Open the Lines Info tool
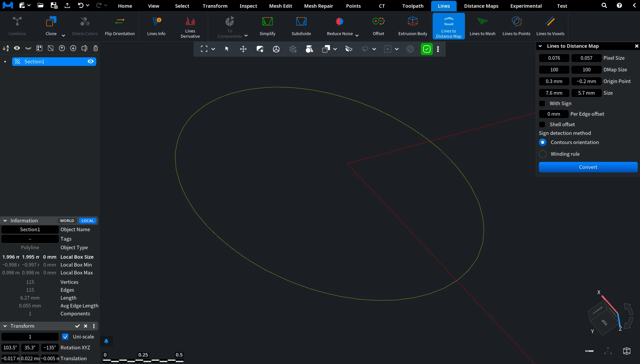Screen dimensions: 640x364 point(156,26)
